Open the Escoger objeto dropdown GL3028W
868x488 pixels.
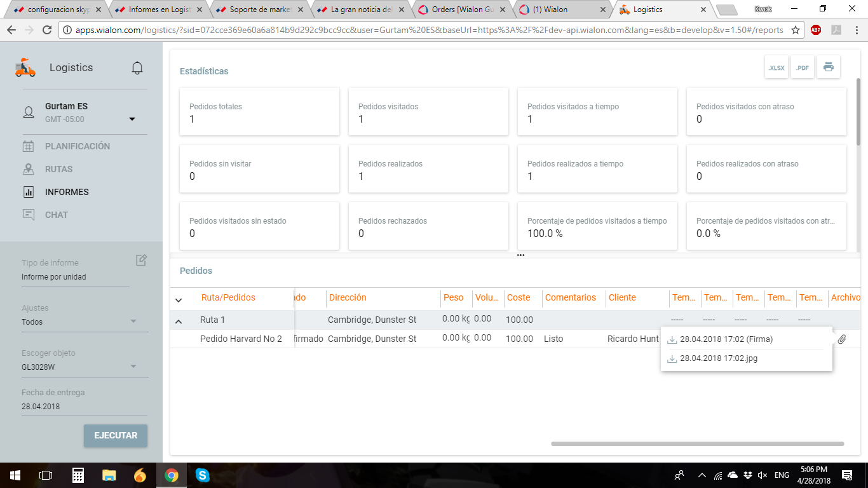click(133, 366)
